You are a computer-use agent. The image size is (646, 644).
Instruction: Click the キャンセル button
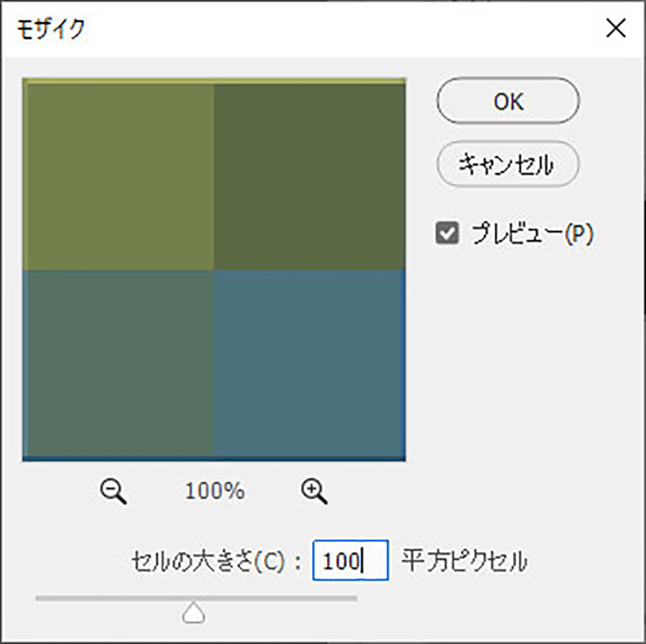(x=508, y=164)
